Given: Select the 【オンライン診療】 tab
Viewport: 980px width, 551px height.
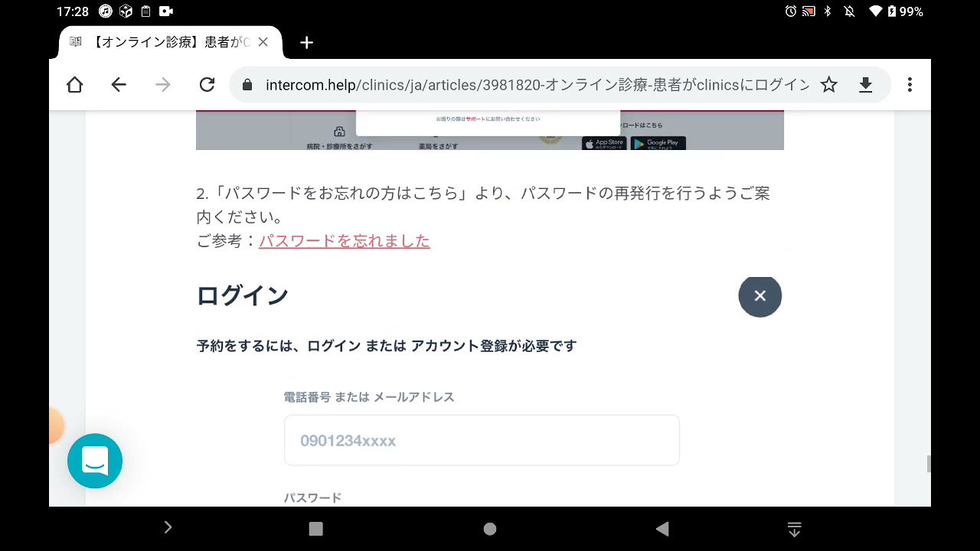Looking at the screenshot, I should [165, 43].
